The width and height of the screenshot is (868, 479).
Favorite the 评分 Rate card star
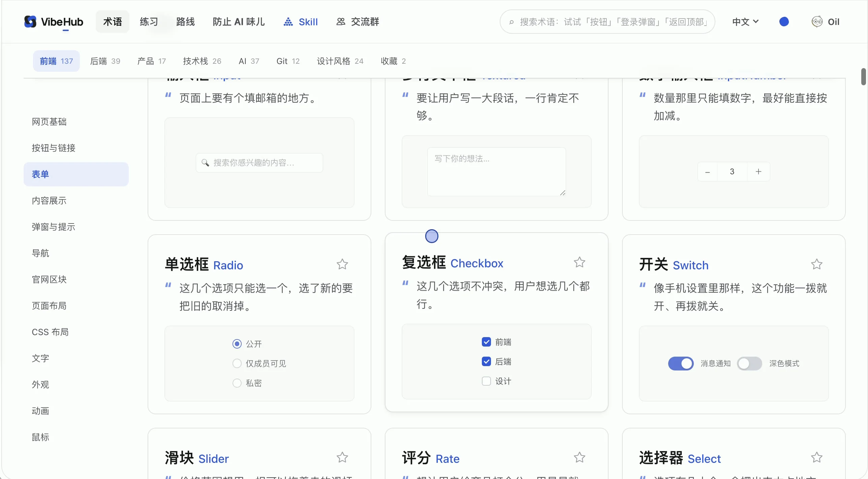[580, 458]
